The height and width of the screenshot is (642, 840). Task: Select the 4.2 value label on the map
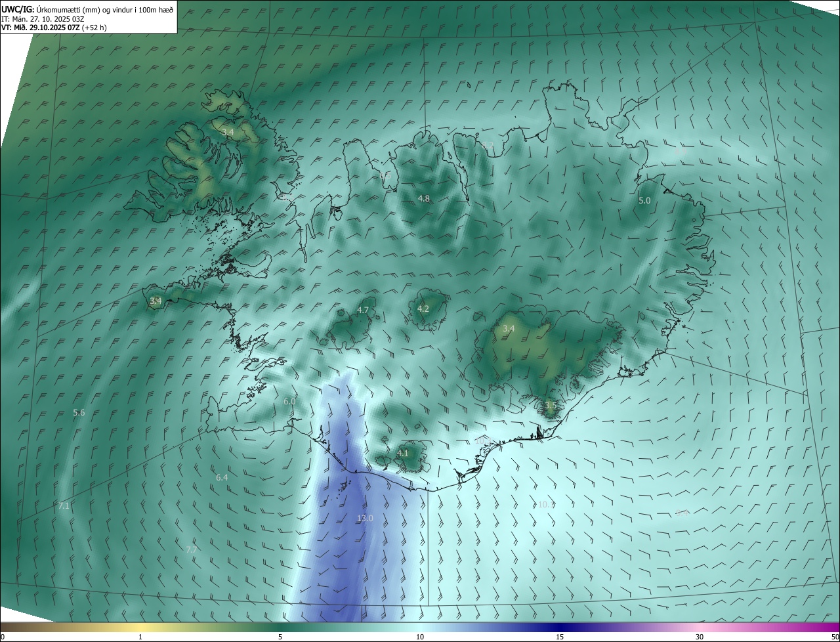(423, 309)
